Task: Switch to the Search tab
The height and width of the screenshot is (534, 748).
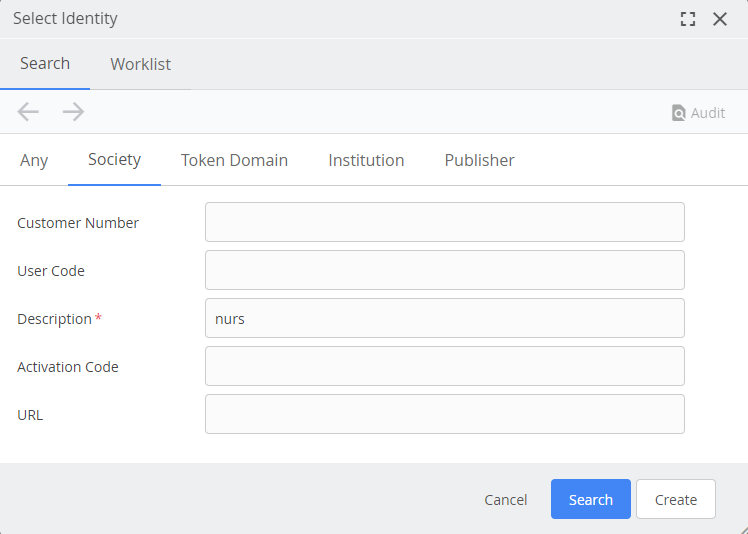Action: [45, 64]
